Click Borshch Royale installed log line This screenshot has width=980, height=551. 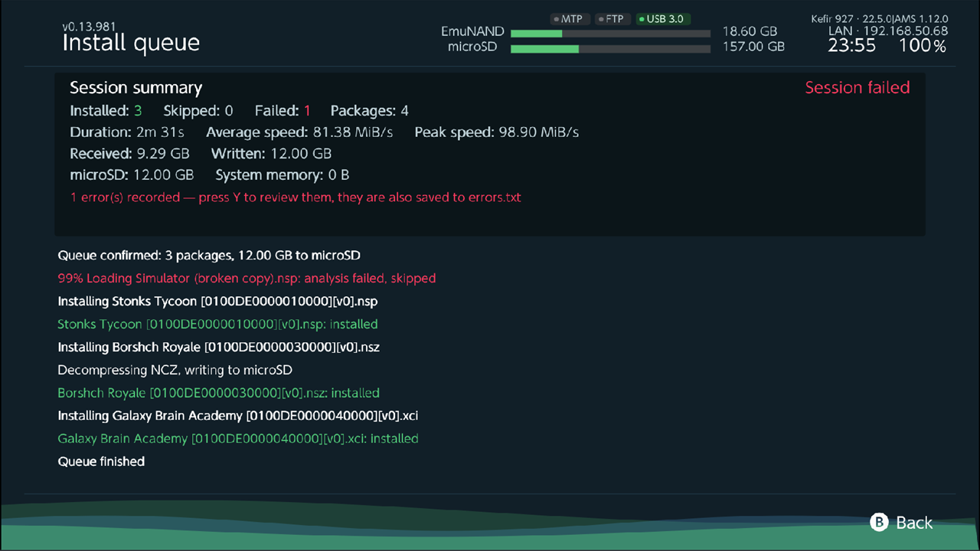[x=218, y=393]
